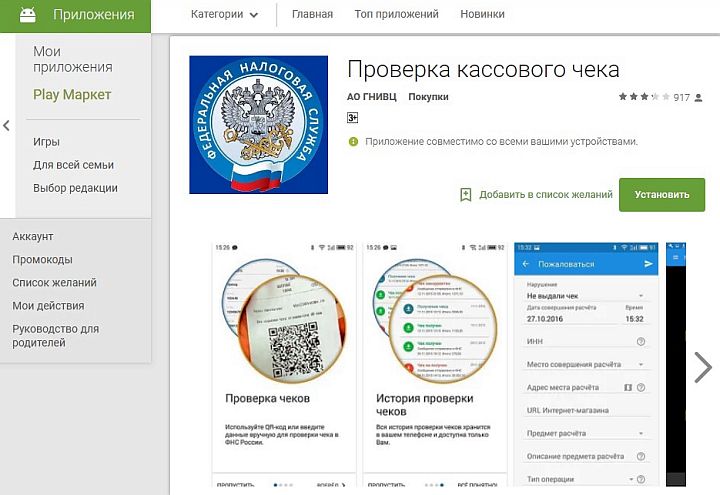Click the green compatibility info icon
720x495 pixels.
click(353, 141)
